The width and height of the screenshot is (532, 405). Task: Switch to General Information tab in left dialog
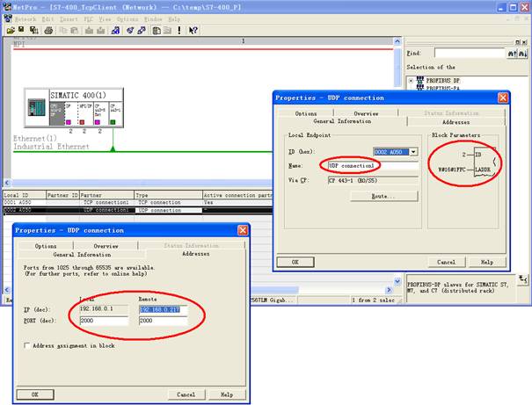tap(82, 254)
